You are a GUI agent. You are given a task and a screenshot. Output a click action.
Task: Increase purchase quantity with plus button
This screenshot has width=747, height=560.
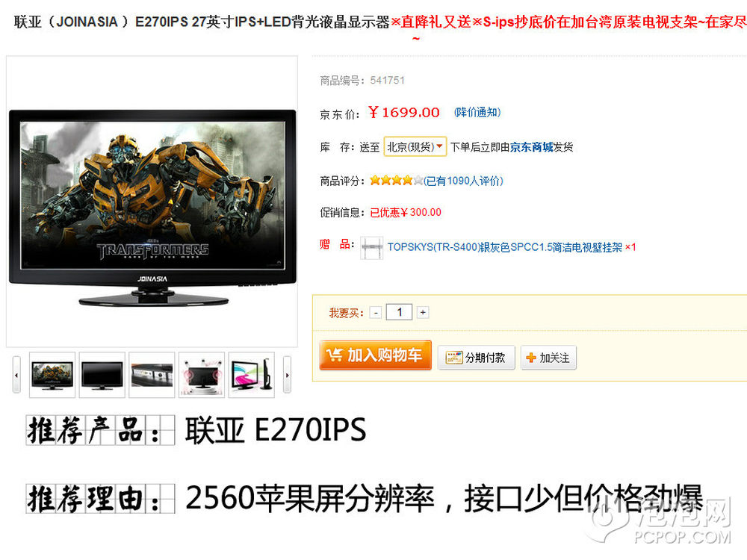[423, 312]
